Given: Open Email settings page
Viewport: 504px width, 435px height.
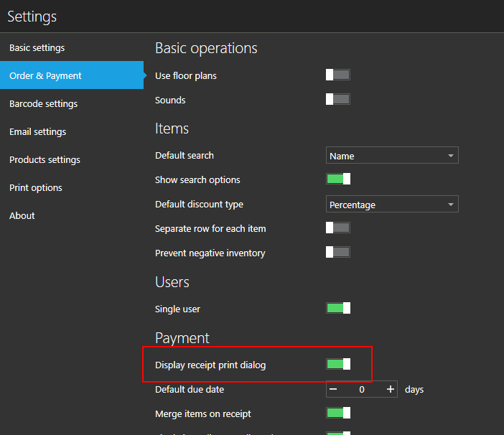Looking at the screenshot, I should tap(38, 132).
